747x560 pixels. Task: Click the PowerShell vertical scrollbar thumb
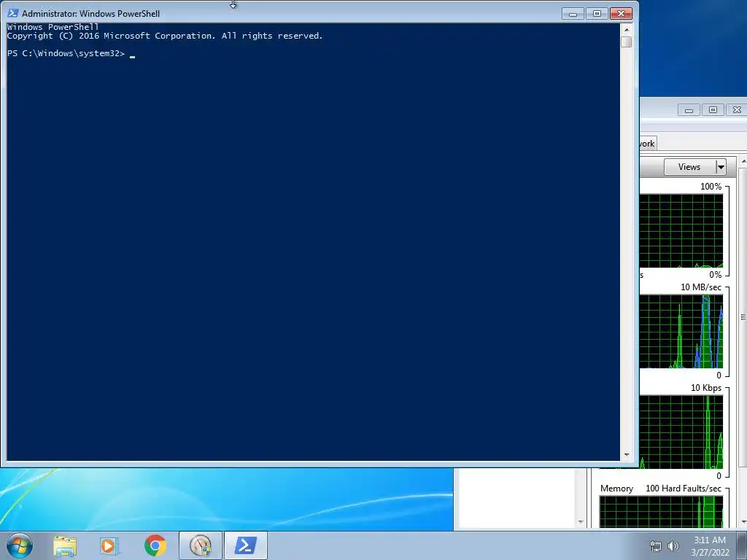tap(627, 42)
